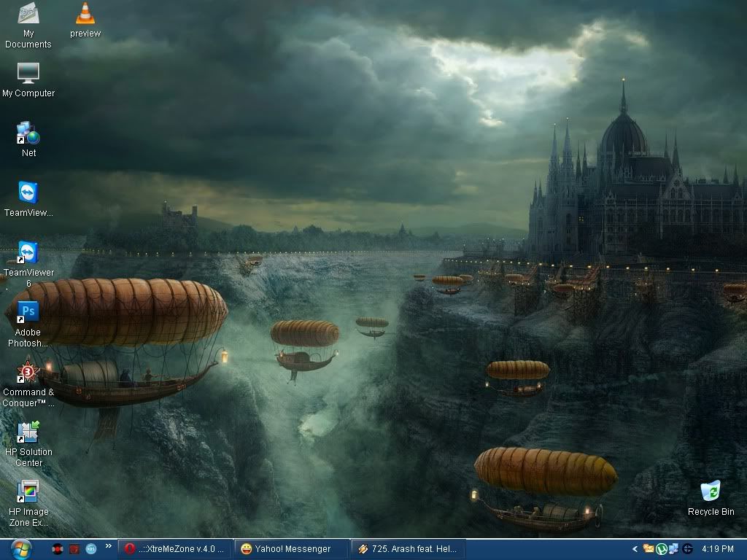Click the 4:19 PM clock
The width and height of the screenshot is (747, 560).
[x=718, y=549]
